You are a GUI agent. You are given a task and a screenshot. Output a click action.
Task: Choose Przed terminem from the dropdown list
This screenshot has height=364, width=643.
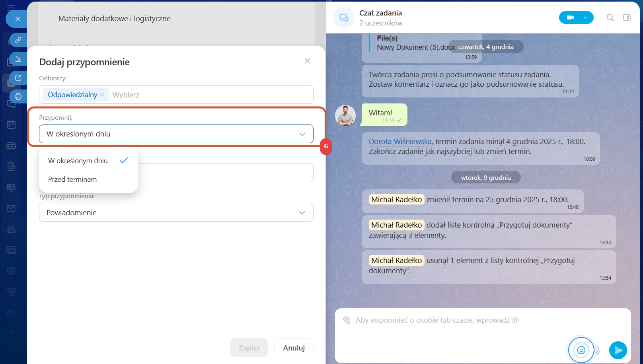pyautogui.click(x=88, y=179)
